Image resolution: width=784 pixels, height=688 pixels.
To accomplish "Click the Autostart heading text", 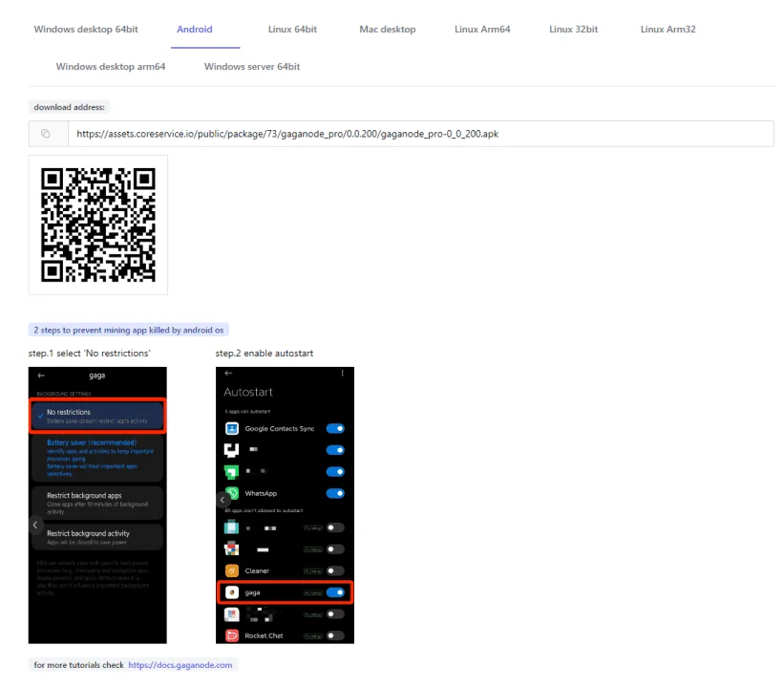I will [248, 393].
